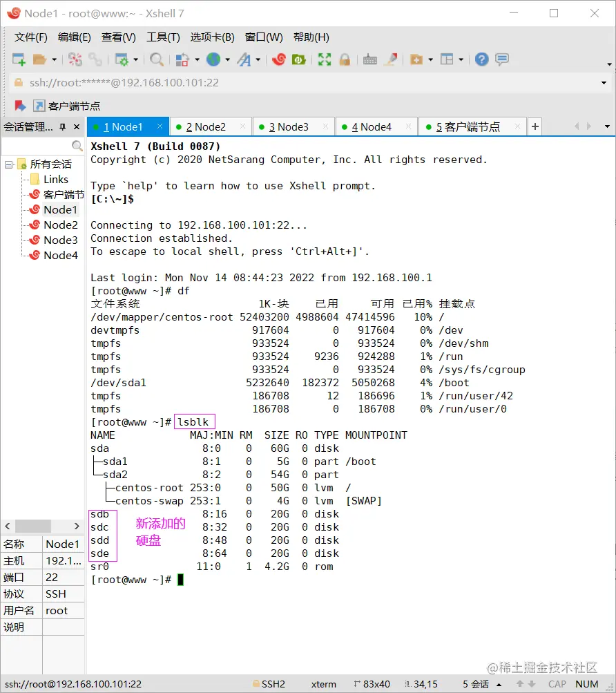Close the 1 Node1 tab

pyautogui.click(x=160, y=126)
